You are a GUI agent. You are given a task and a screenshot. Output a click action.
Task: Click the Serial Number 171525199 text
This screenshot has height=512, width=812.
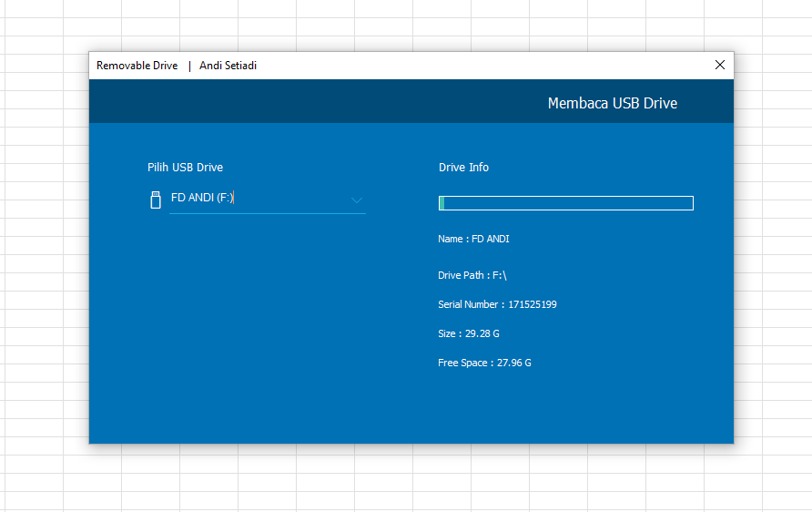[x=497, y=304]
